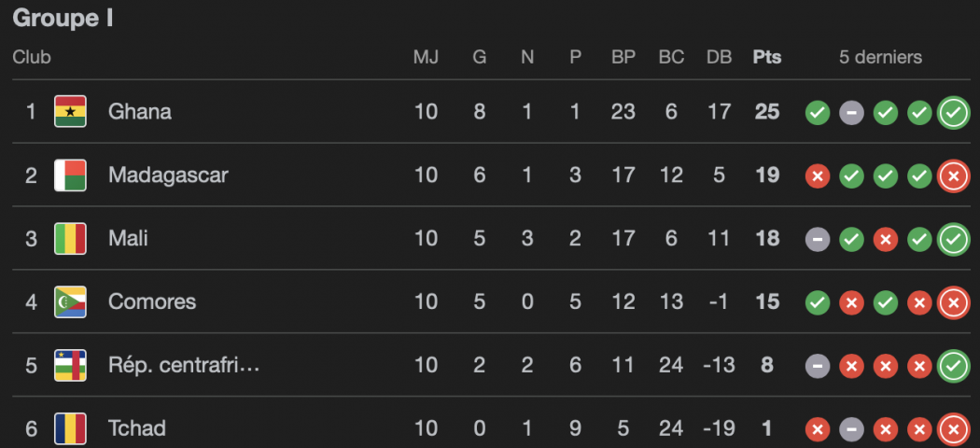Open the Rép. centrafri… team link
Image resolution: width=980 pixels, height=448 pixels.
[x=184, y=366]
